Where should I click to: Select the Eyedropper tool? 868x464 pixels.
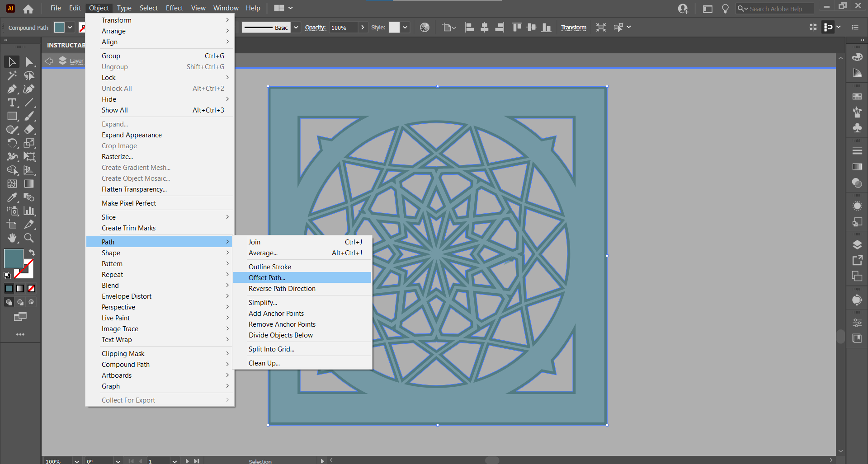pos(12,197)
